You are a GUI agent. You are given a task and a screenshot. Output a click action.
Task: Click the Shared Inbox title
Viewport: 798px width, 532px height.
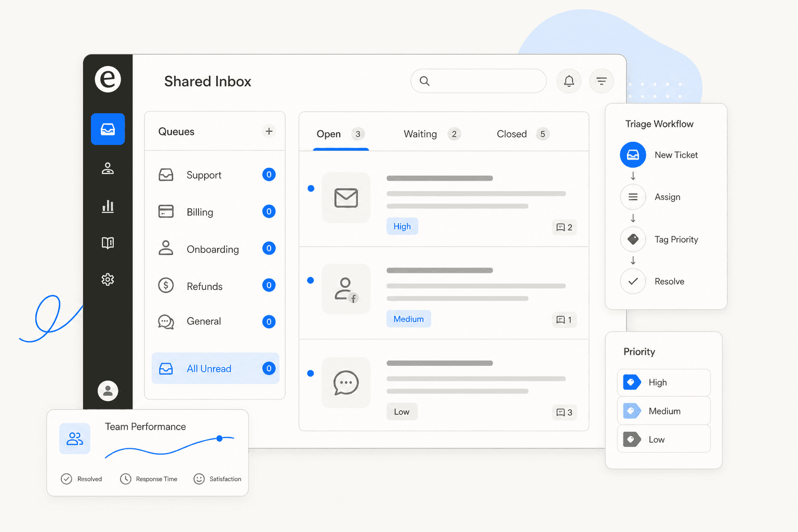click(x=208, y=82)
